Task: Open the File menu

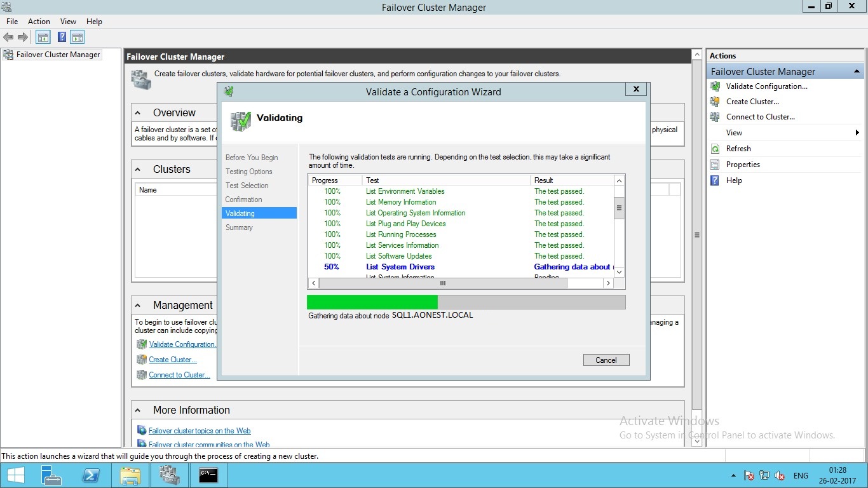Action: [12, 22]
